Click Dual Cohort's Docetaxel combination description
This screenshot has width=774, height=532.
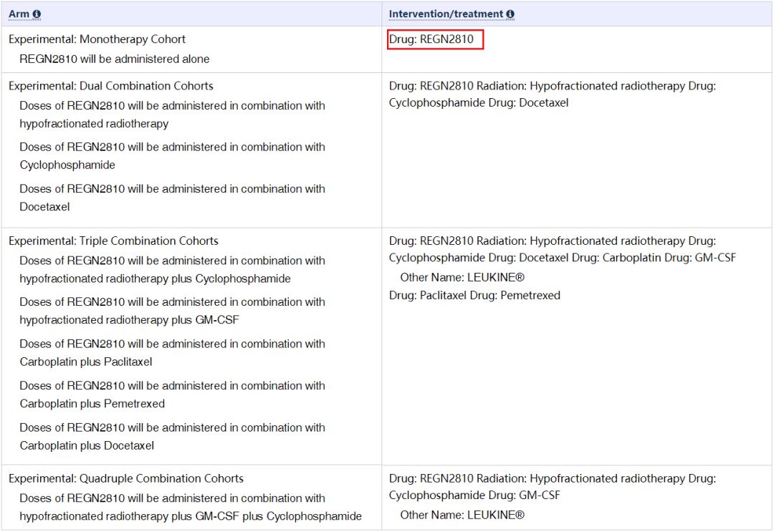(172, 198)
